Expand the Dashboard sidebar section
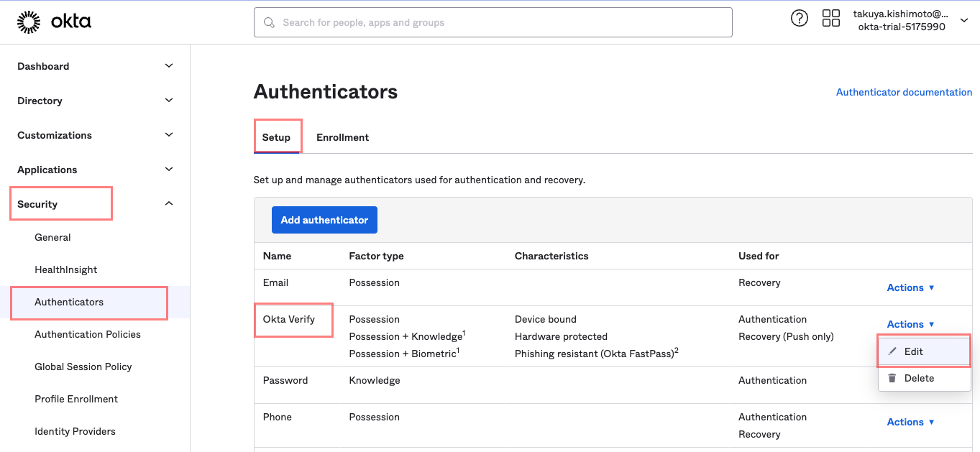This screenshot has height=452, width=980. [169, 66]
